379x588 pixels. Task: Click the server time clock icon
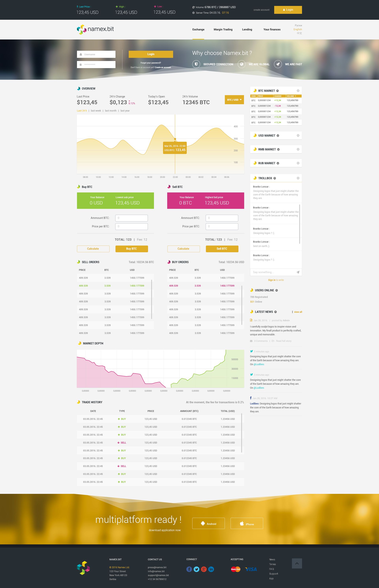[x=193, y=13]
